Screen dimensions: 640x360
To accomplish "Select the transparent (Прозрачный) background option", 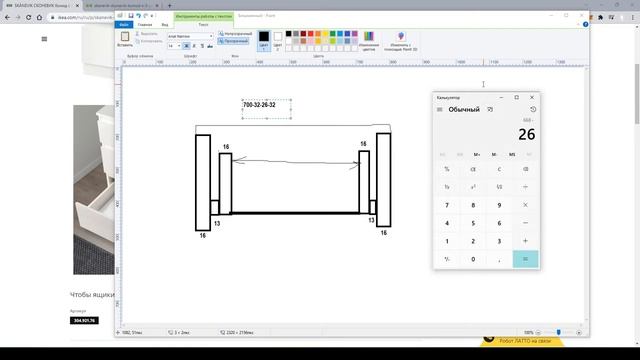I will click(233, 41).
